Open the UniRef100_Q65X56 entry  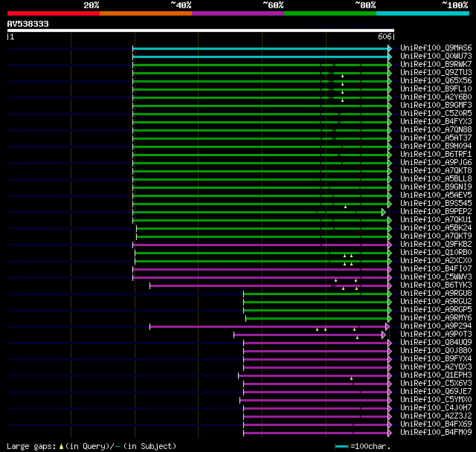436,81
